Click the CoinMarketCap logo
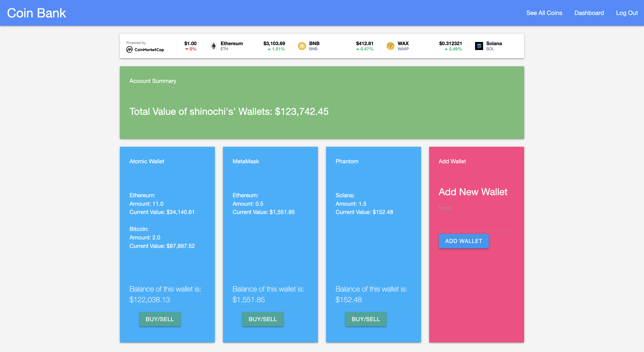The image size is (644, 352). click(x=145, y=49)
